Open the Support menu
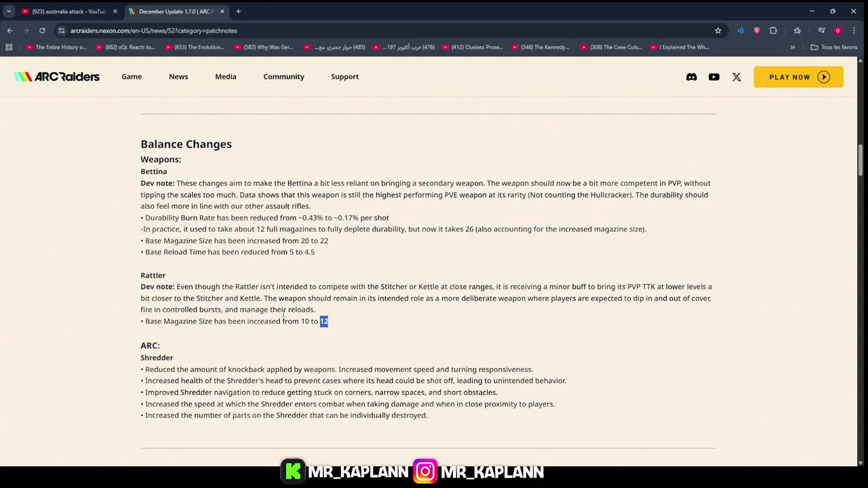The width and height of the screenshot is (868, 488). click(x=344, y=77)
